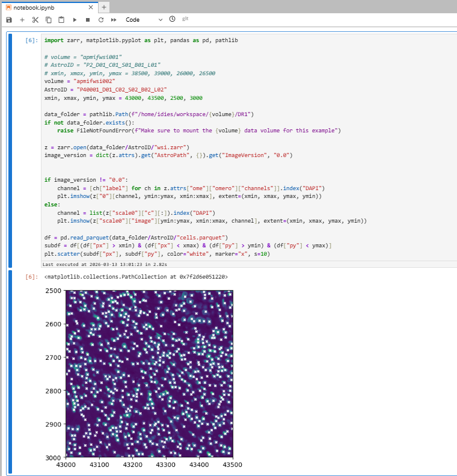The height and width of the screenshot is (476, 457).
Task: Open the Code cell type dropdown
Action: pos(144,20)
